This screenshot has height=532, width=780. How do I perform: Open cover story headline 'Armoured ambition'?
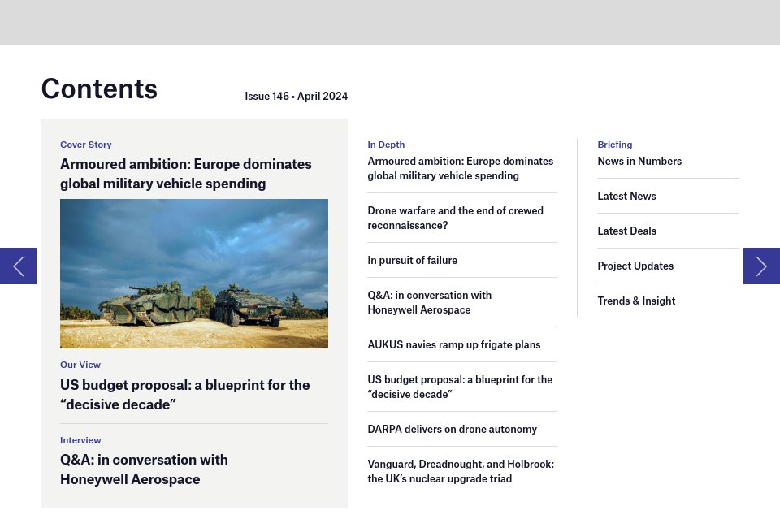186,174
